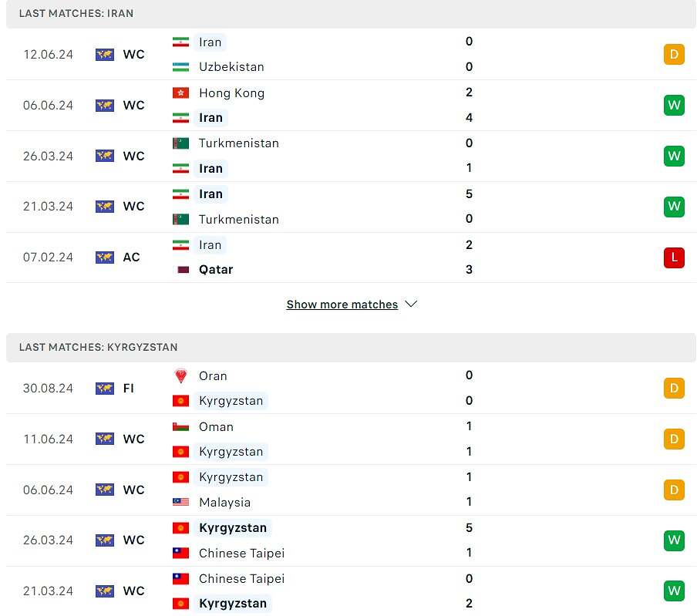Click the Qatar flag icon
Screen dimensions: 697x616
(183, 270)
